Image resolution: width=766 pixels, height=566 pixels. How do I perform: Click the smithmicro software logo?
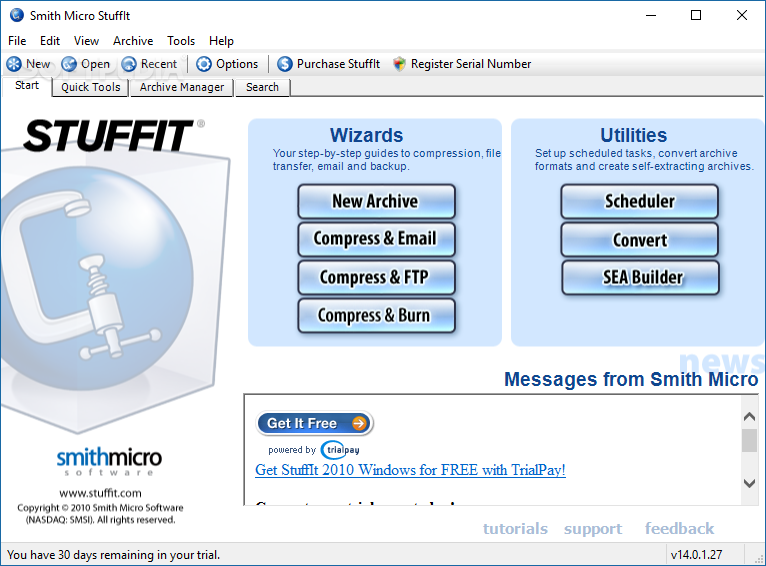(x=109, y=461)
